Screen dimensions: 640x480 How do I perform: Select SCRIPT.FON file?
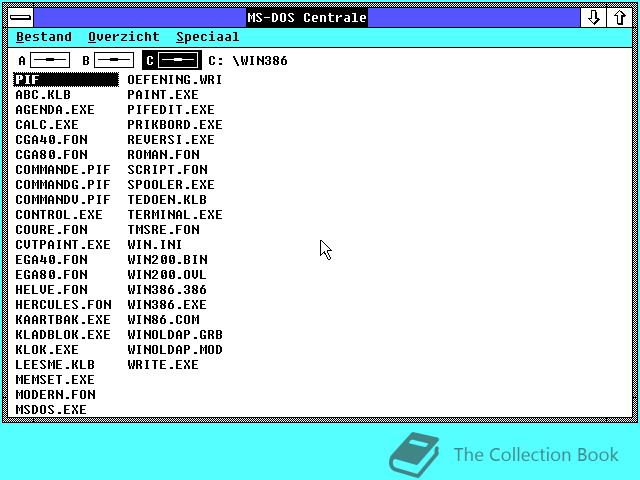click(x=167, y=170)
